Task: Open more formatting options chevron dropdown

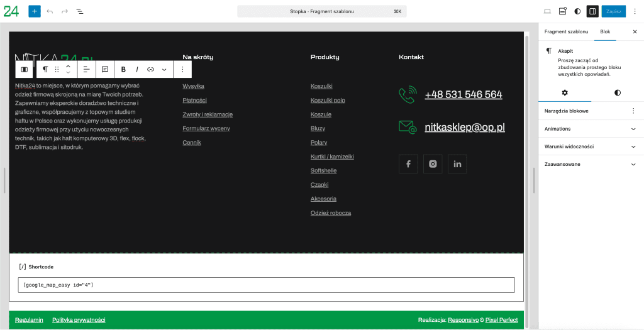Action: tap(165, 69)
